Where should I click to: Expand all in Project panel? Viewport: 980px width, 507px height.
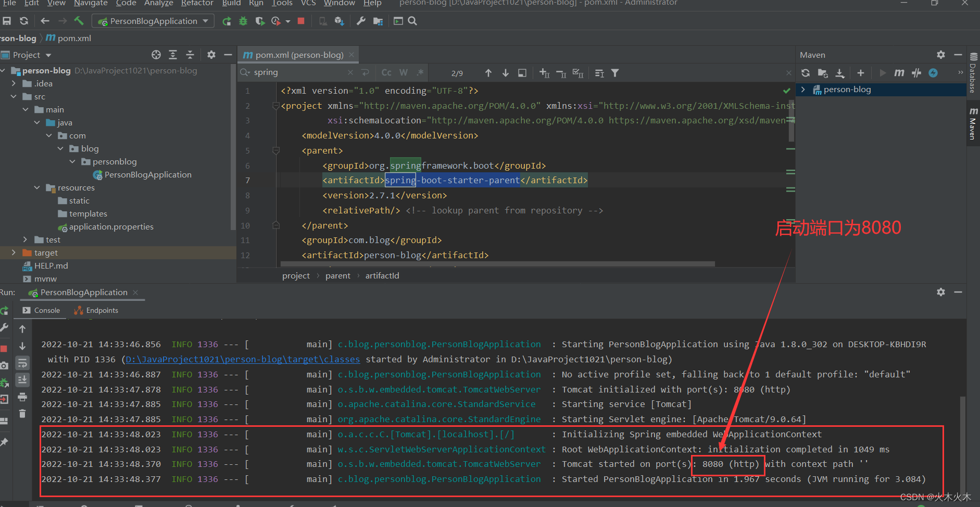tap(173, 55)
